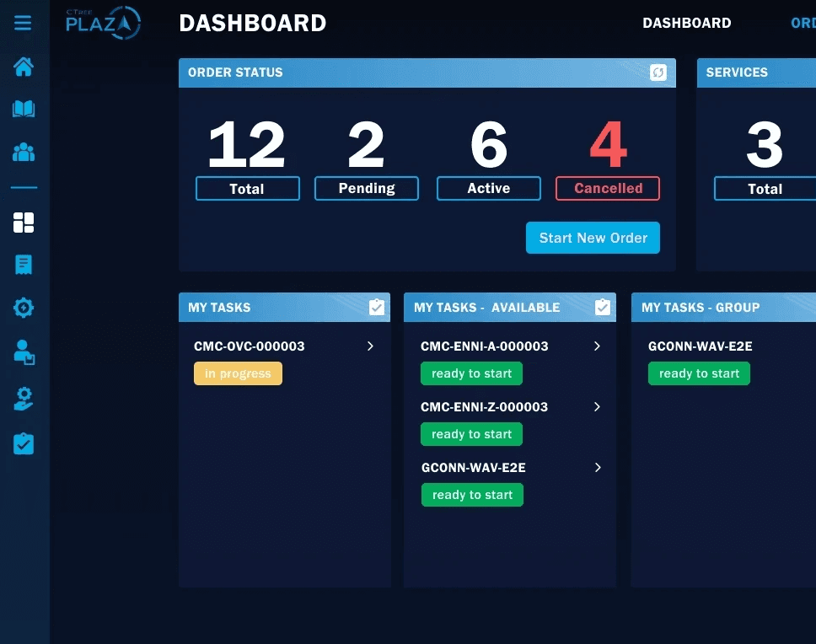Expand GCONN-WAV-E2E chevron in Available tasks

coord(598,468)
